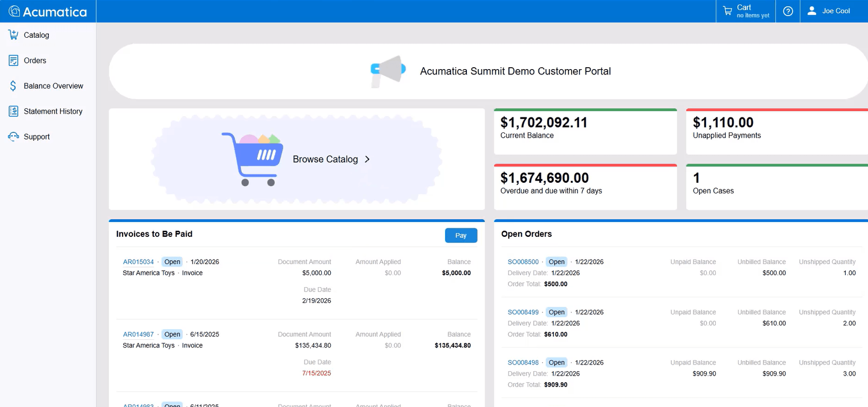This screenshot has height=407, width=868.
Task: Click the Unpaid Balance $909.90 value
Action: (704, 374)
